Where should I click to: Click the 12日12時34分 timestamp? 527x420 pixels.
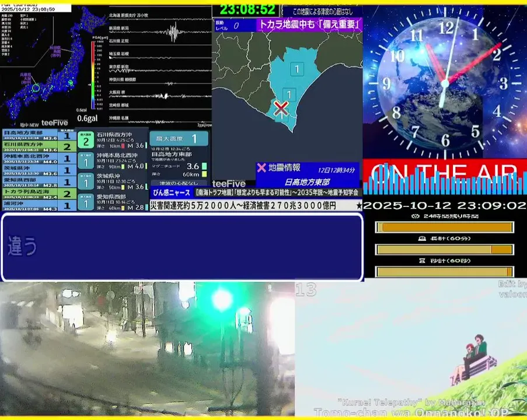[x=336, y=170]
